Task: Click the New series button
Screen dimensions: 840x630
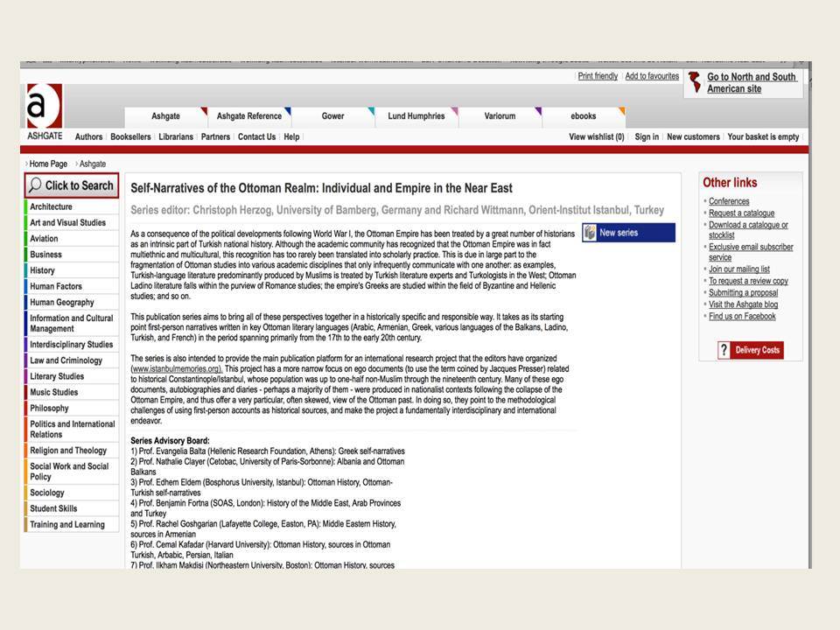Action: click(628, 233)
